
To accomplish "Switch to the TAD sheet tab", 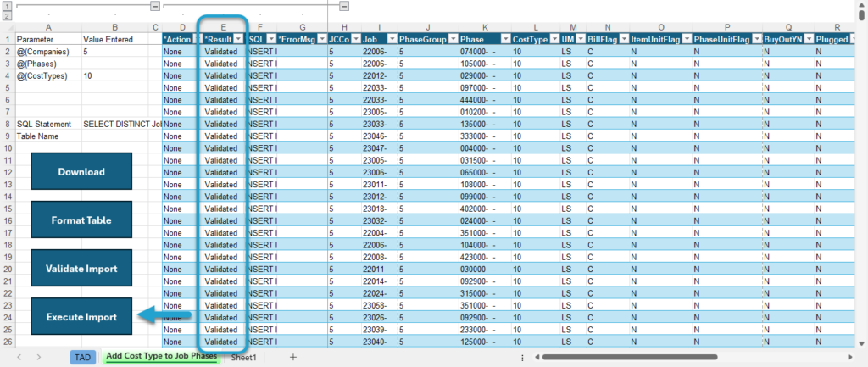I will [x=82, y=357].
